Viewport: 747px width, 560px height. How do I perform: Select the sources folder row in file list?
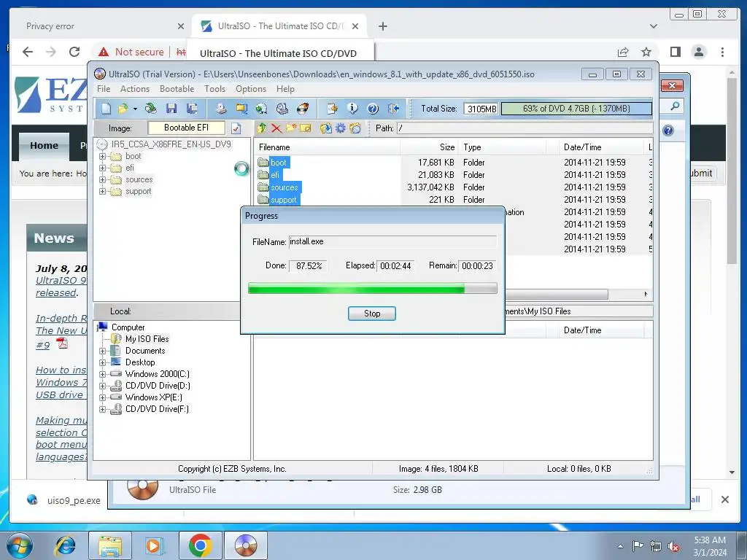[x=284, y=187]
